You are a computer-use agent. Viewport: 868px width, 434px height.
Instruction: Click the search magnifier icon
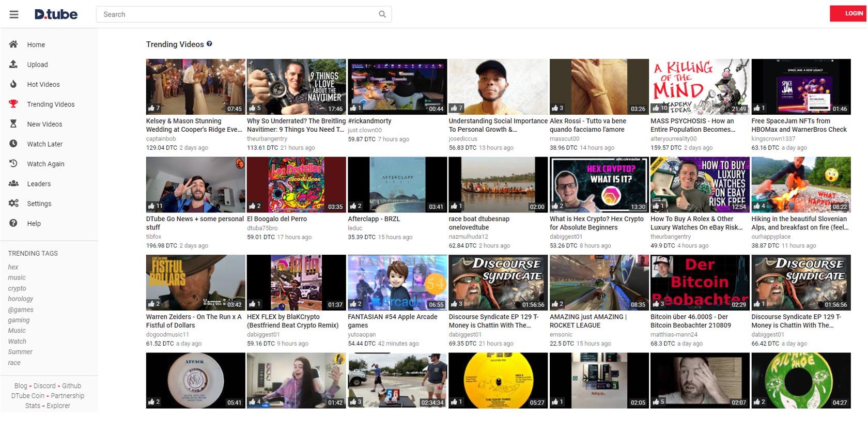tap(382, 14)
